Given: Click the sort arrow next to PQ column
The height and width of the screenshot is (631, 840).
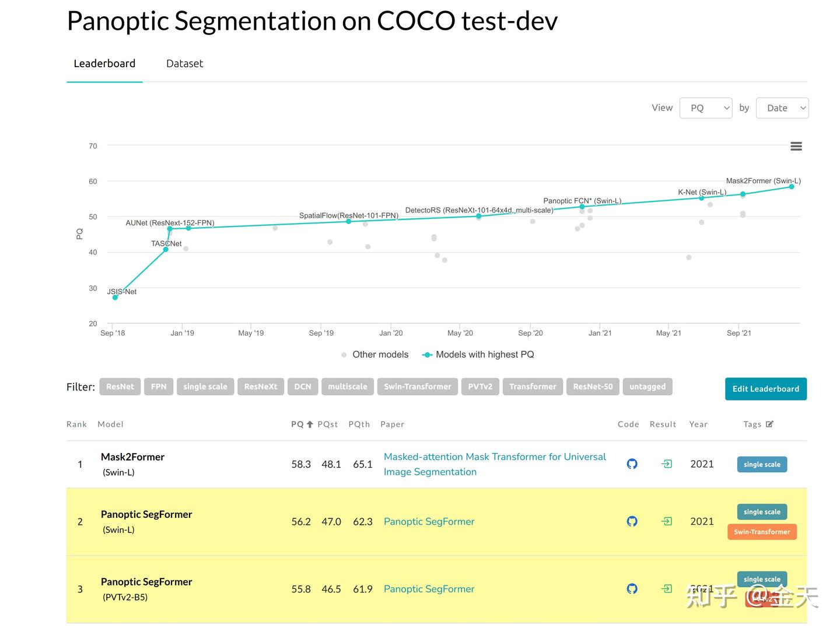Looking at the screenshot, I should point(310,424).
